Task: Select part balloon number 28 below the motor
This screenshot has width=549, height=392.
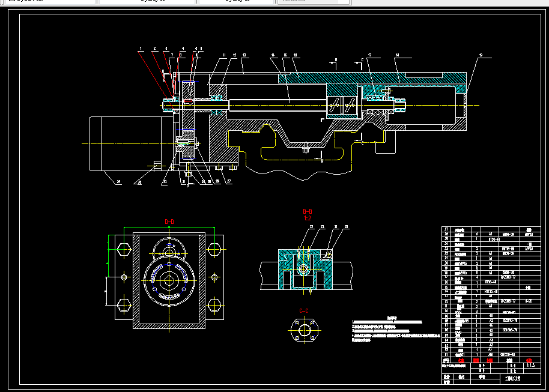Action: pos(139,182)
